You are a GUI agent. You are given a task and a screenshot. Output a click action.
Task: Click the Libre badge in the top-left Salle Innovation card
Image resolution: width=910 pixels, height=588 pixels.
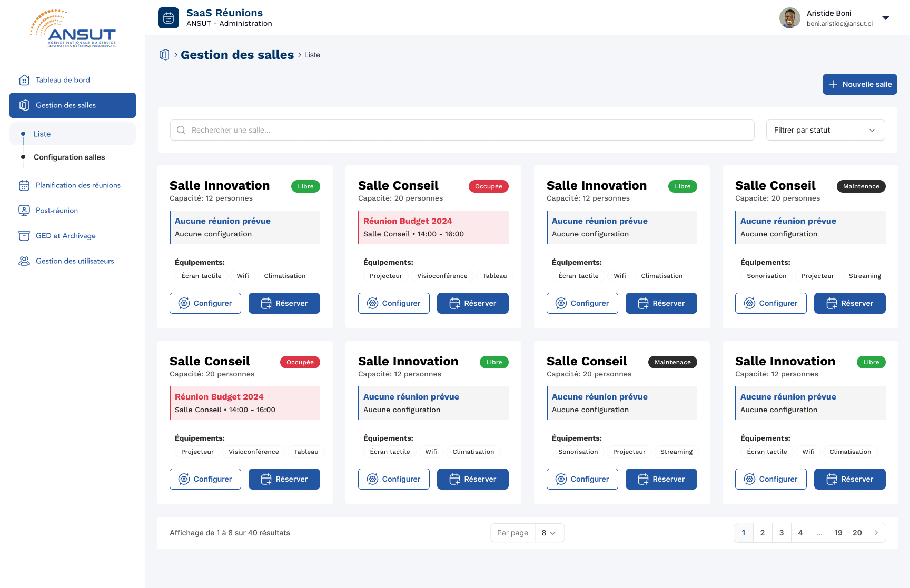tap(305, 186)
